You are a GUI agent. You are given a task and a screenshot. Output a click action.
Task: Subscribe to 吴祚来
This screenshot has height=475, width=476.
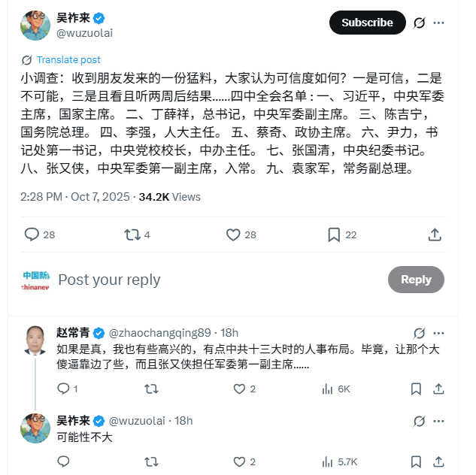367,23
